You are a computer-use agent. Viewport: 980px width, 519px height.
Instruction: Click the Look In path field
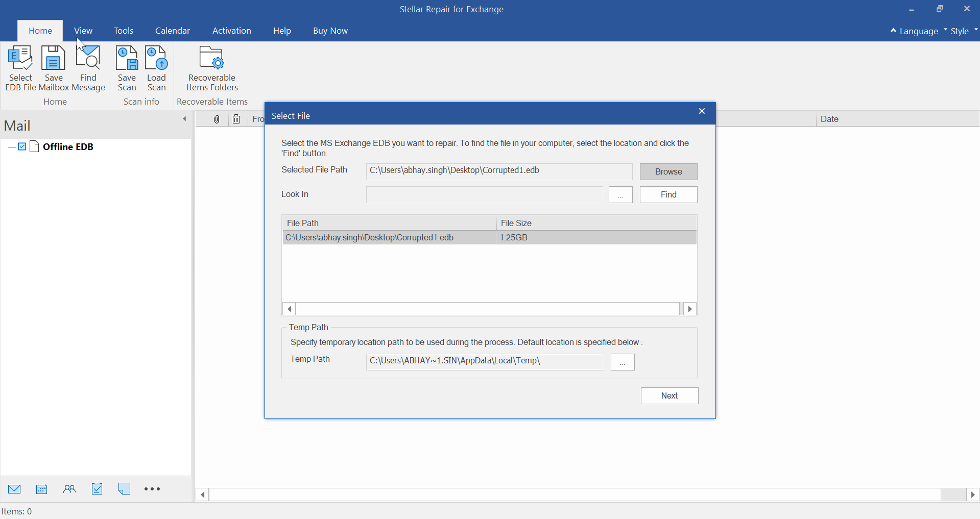click(484, 194)
